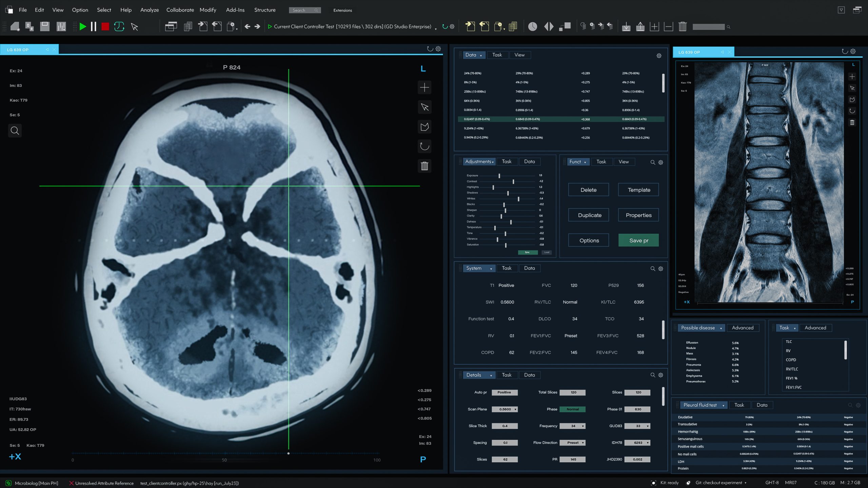
Task: Open gear settings in Data panel
Action: (x=659, y=56)
